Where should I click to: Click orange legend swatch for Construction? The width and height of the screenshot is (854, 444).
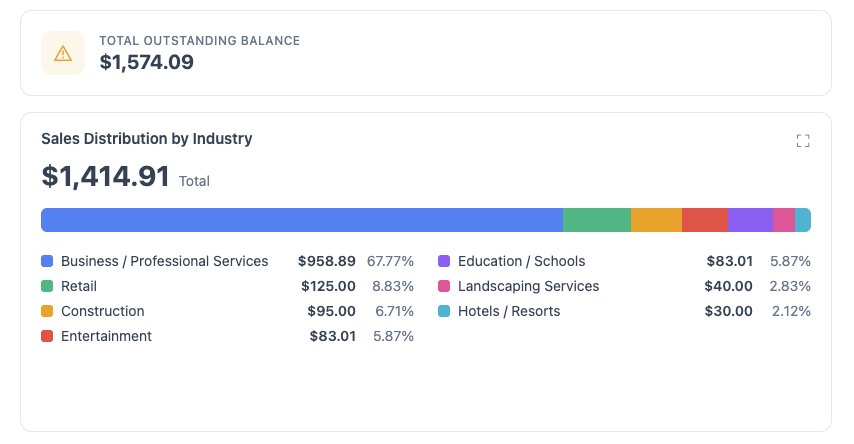[47, 311]
